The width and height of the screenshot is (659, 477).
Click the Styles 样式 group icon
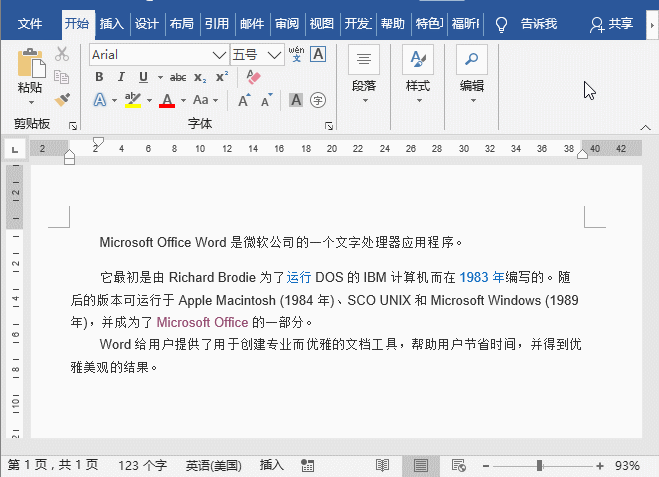[418, 59]
